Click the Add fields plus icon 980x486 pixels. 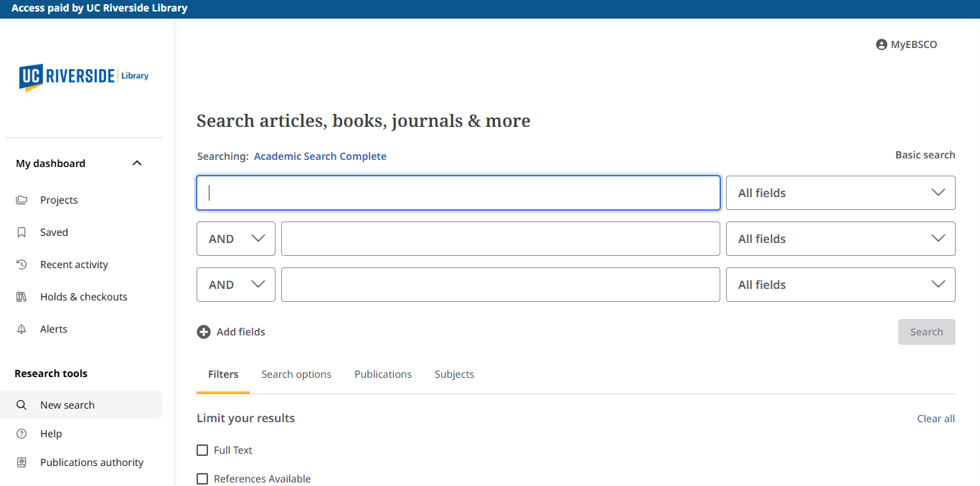(x=203, y=331)
